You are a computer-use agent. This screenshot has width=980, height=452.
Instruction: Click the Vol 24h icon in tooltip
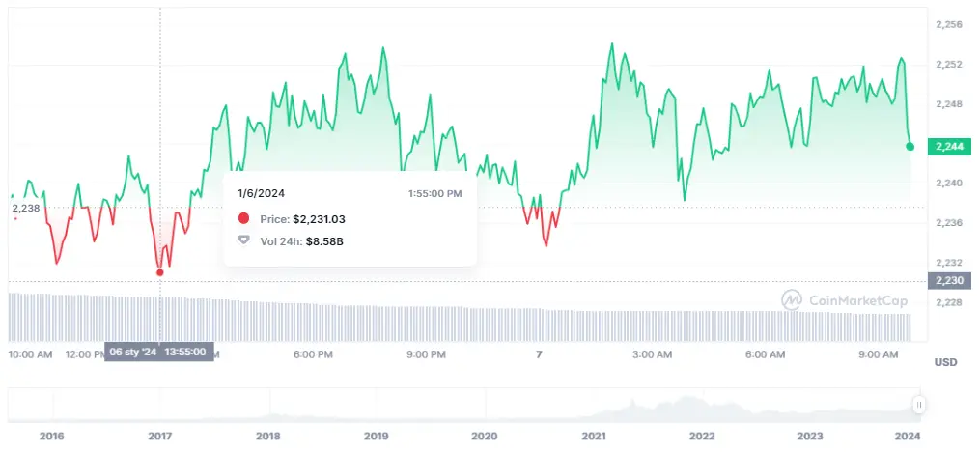[x=243, y=240]
